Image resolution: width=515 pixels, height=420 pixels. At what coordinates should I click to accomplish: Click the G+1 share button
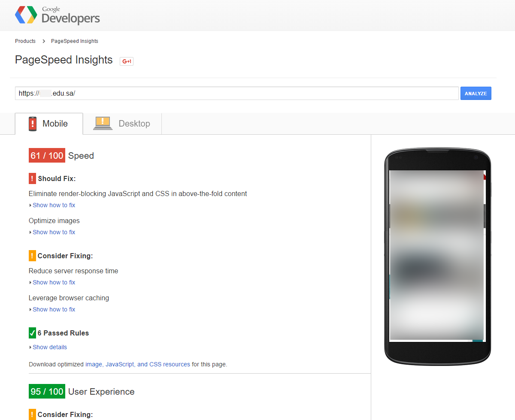pos(127,61)
